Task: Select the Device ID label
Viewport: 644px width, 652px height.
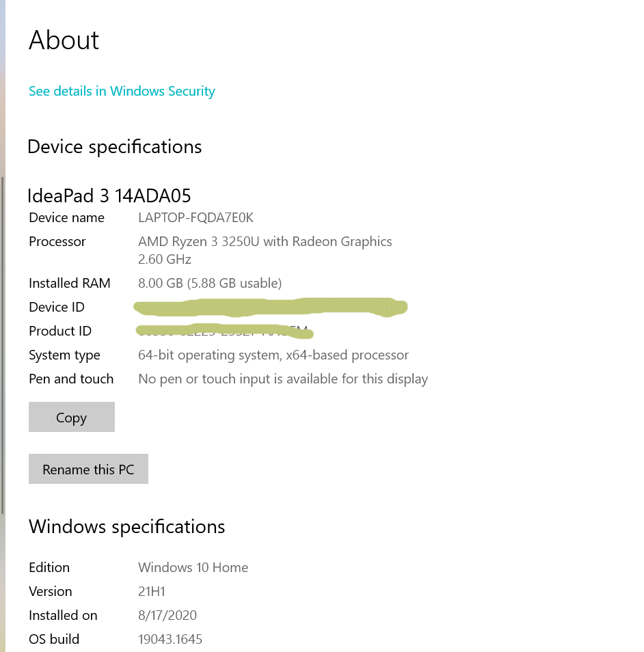Action: [x=57, y=308]
